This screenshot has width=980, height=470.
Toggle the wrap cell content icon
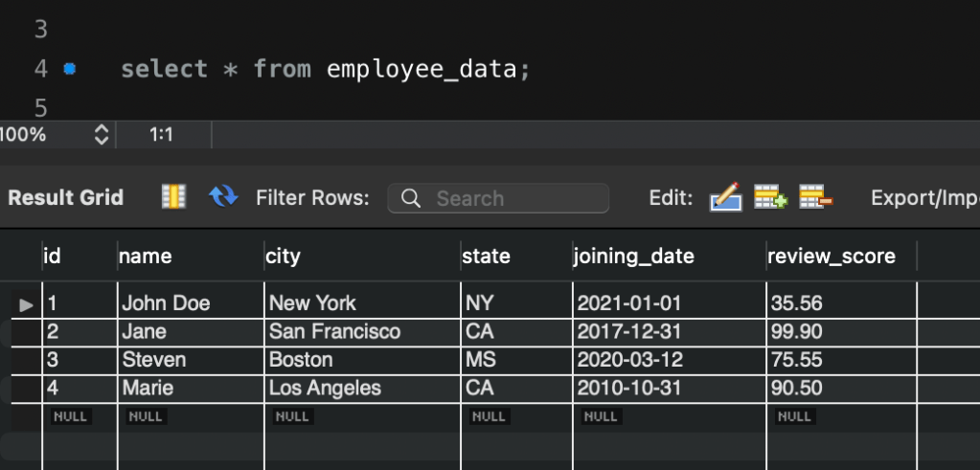173,197
